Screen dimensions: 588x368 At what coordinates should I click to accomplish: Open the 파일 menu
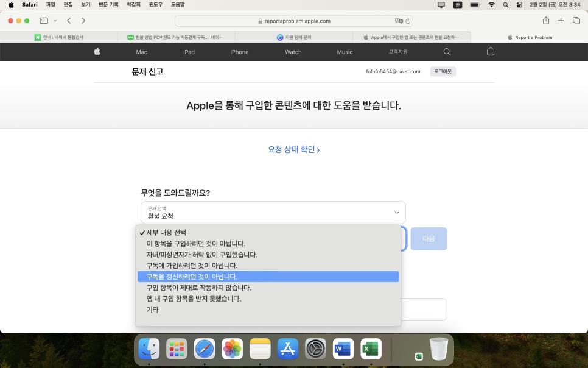(x=51, y=5)
